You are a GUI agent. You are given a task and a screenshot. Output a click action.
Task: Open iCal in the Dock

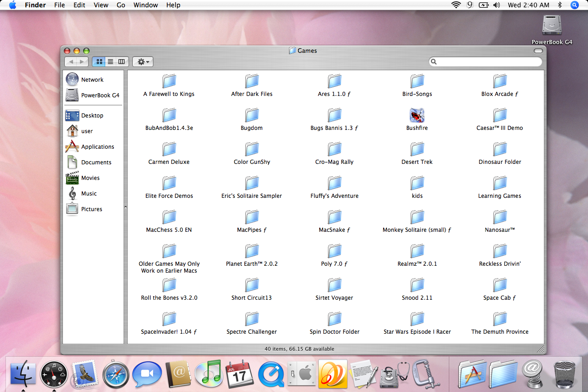click(240, 374)
